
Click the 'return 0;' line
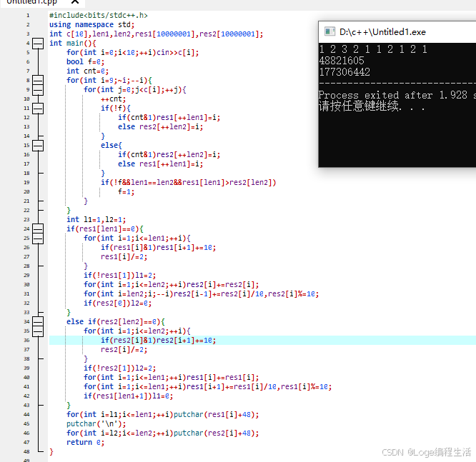pos(86,442)
